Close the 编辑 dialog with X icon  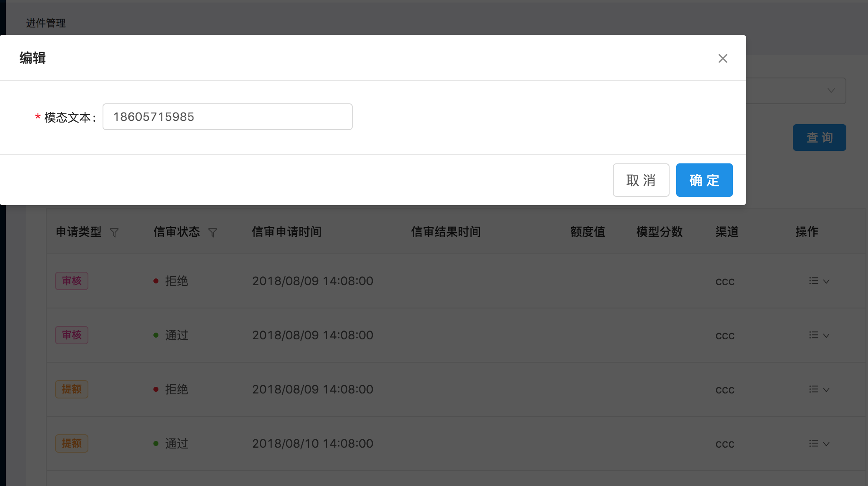[x=722, y=58]
